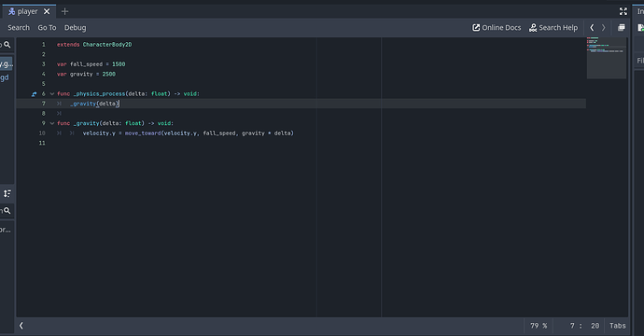Toggle distraction-free fullscreen mode icon
Screen dimensions: 644x336
tap(623, 11)
